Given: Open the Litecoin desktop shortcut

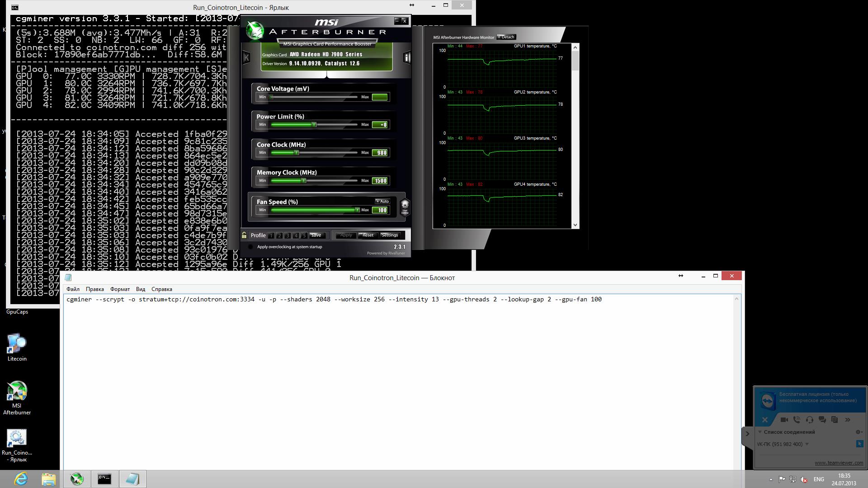Looking at the screenshot, I should [17, 347].
